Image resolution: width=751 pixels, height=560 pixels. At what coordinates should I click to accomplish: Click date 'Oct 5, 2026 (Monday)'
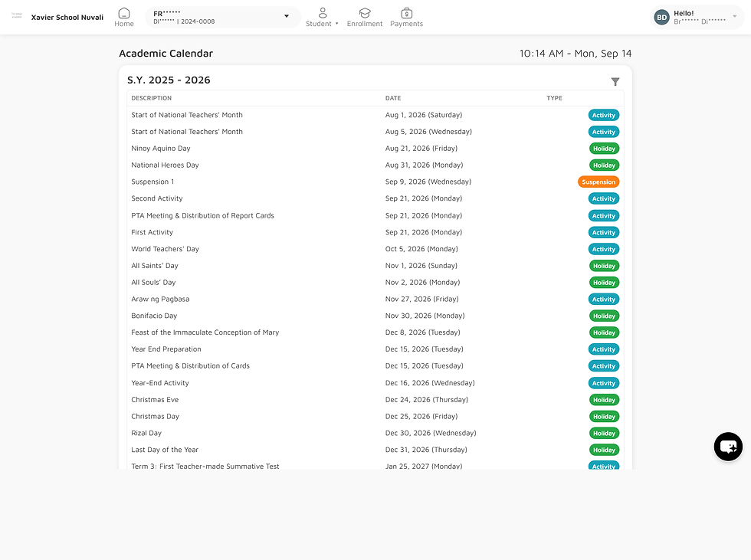pyautogui.click(x=421, y=249)
